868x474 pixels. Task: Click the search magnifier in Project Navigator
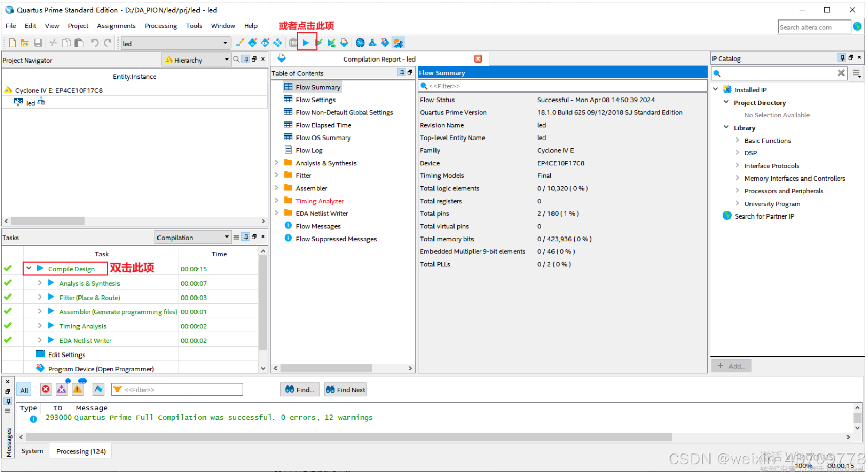236,60
